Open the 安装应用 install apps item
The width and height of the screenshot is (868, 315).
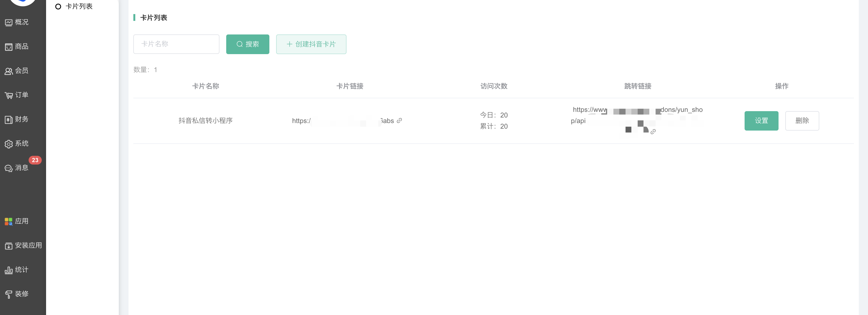(23, 246)
